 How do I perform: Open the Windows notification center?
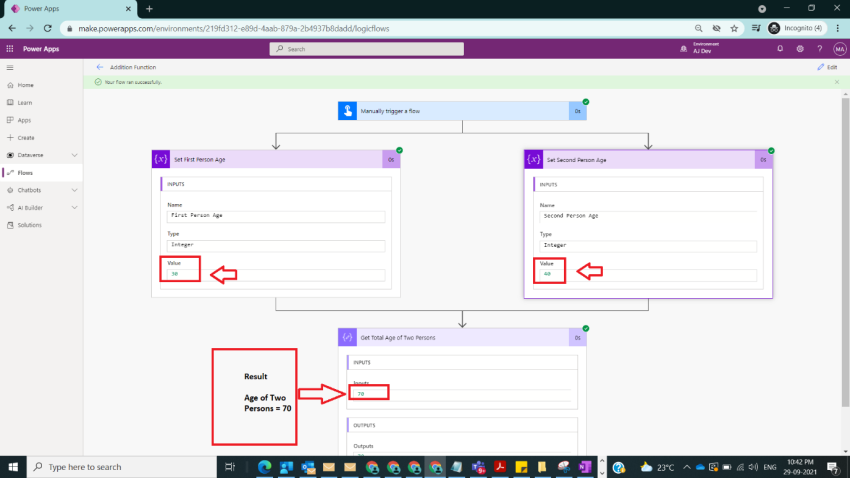point(834,467)
